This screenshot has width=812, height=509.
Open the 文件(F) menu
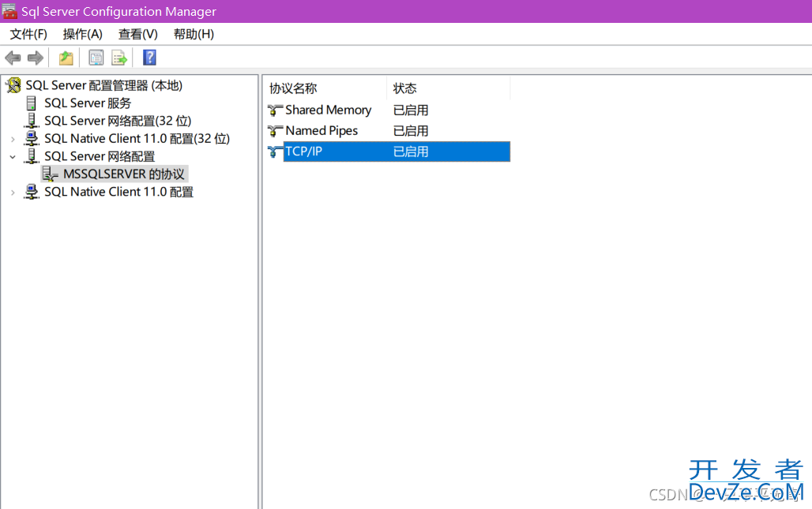point(28,34)
